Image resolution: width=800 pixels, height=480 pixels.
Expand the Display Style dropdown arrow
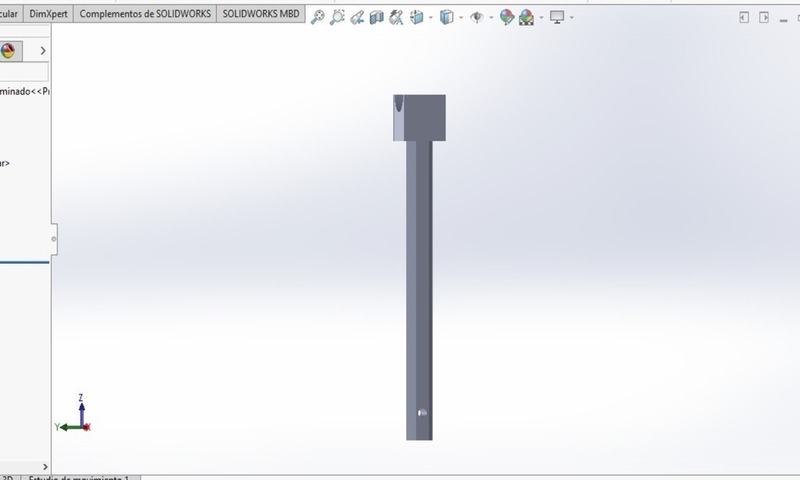(461, 18)
